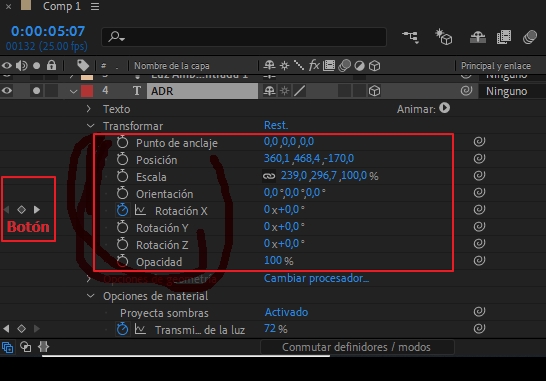Enable motion blur for all layers
Image resolution: width=546 pixels, height=381 pixels.
coord(530,37)
